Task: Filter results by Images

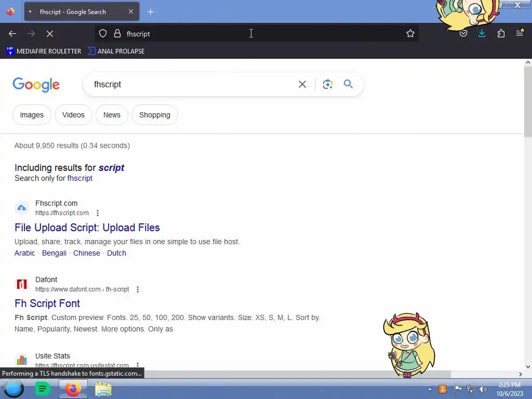Action: coord(32,115)
